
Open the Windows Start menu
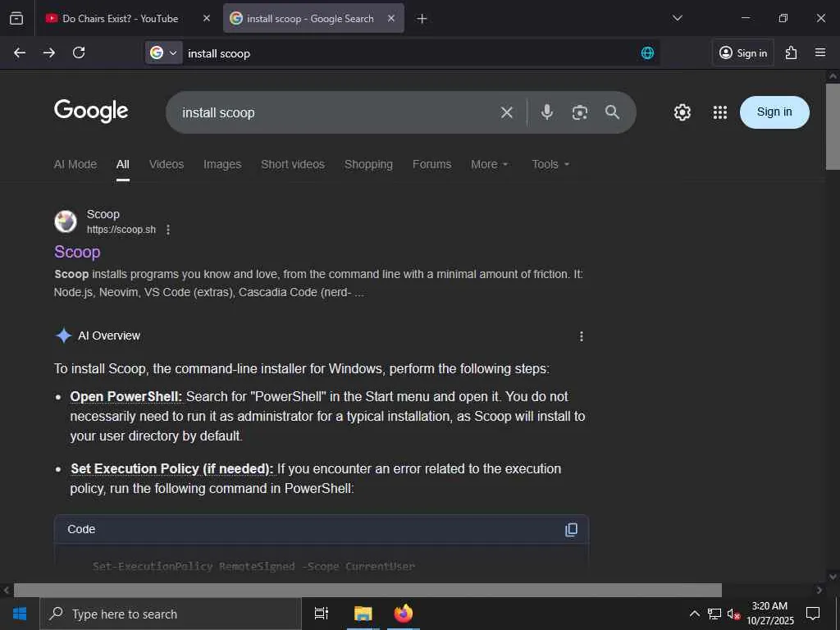(x=20, y=614)
